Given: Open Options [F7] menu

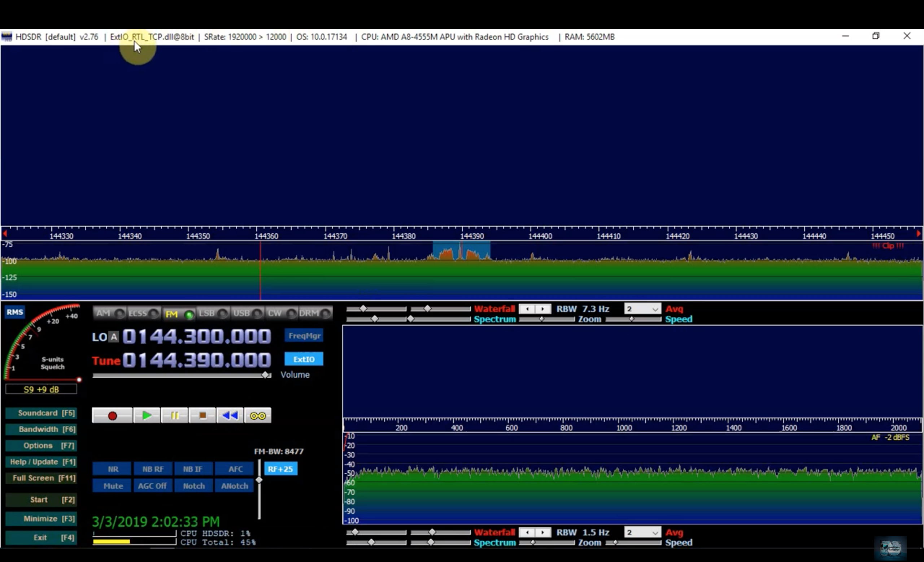Looking at the screenshot, I should 42,446.
